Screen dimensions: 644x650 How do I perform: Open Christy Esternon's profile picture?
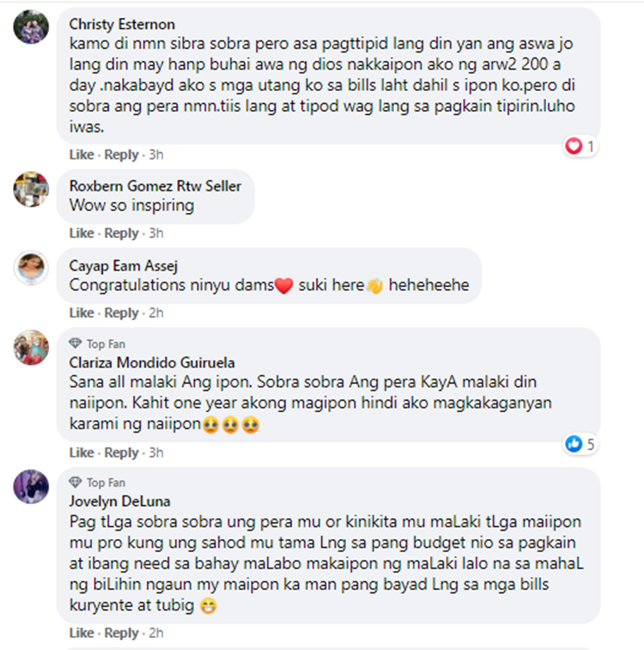click(31, 27)
